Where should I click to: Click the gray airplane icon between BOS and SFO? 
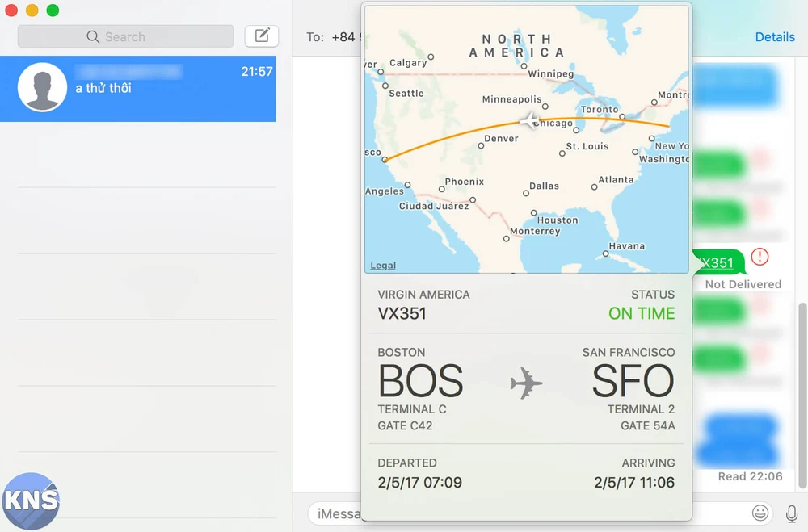tap(526, 383)
